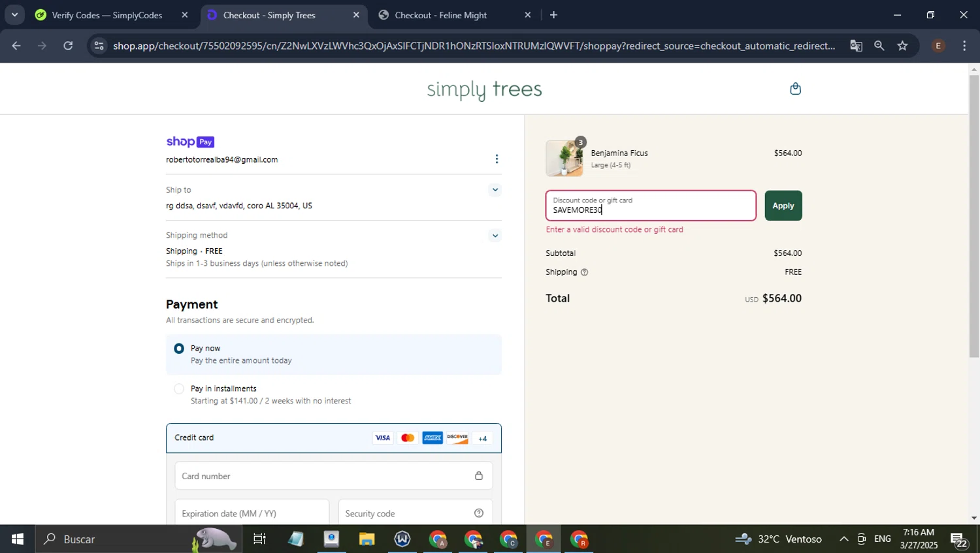980x553 pixels.
Task: Focus the Expiration date field
Action: 252,513
